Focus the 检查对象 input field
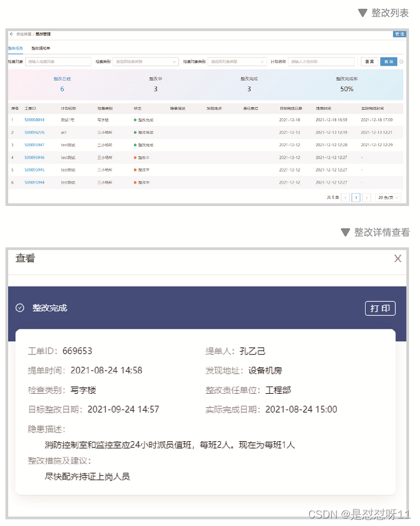This screenshot has width=420, height=526. (58, 61)
